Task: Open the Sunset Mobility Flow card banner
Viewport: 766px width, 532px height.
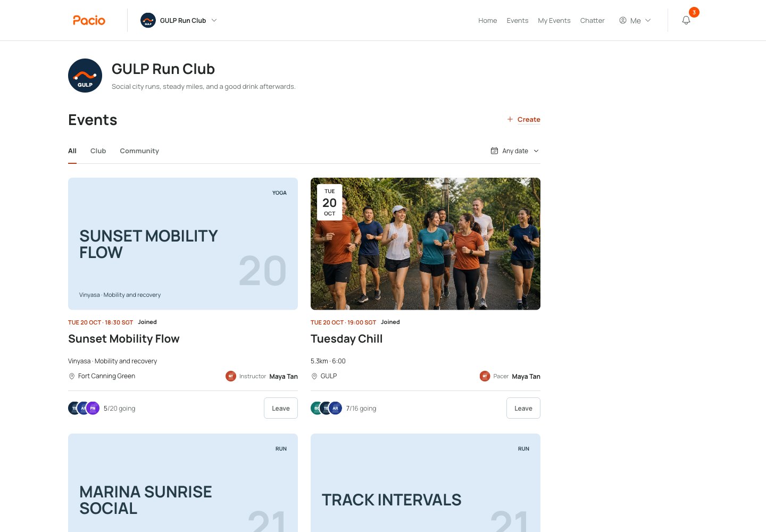Action: [x=183, y=244]
